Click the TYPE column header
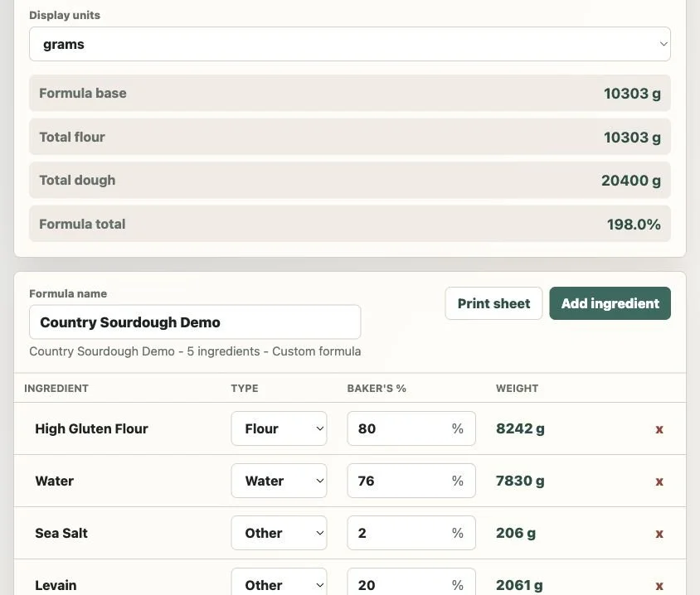Screen dimensions: 700x595 tap(245, 389)
